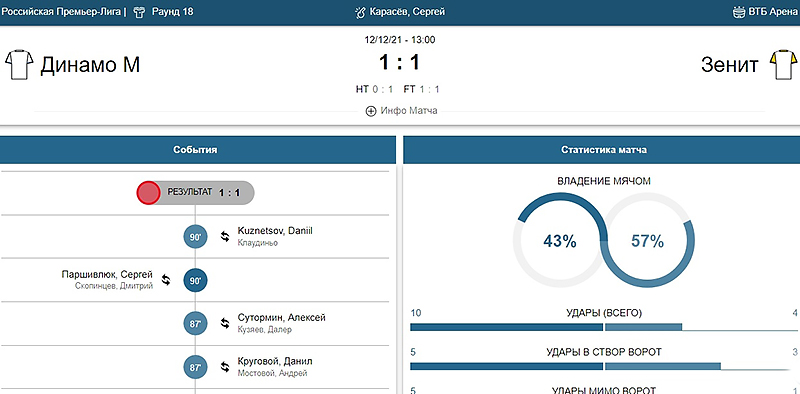This screenshot has width=800, height=394.
Task: Select the Статистика матча panel header
Action: point(602,150)
